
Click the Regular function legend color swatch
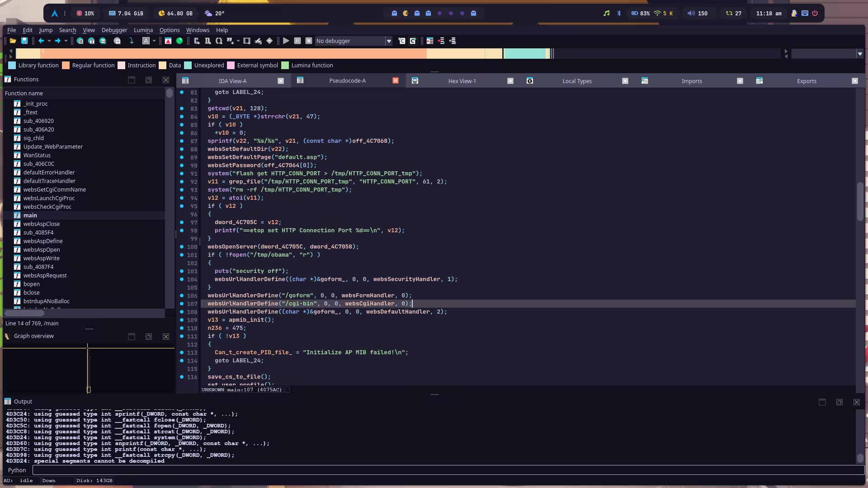[x=66, y=66]
